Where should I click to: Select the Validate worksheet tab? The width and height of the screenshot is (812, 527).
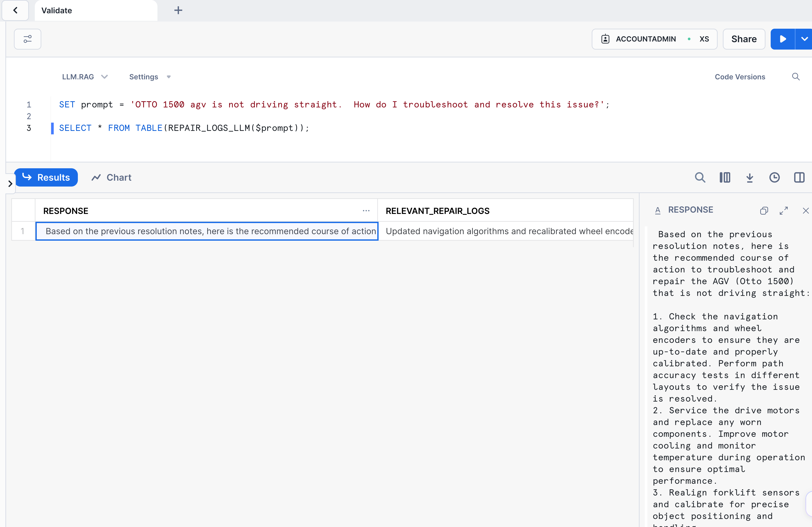95,11
